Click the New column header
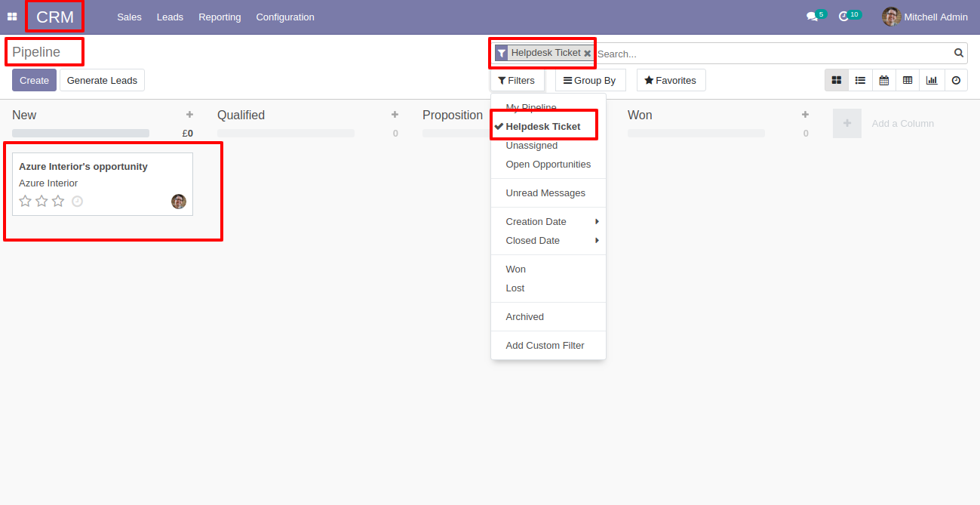Image resolution: width=980 pixels, height=505 pixels. [x=24, y=115]
